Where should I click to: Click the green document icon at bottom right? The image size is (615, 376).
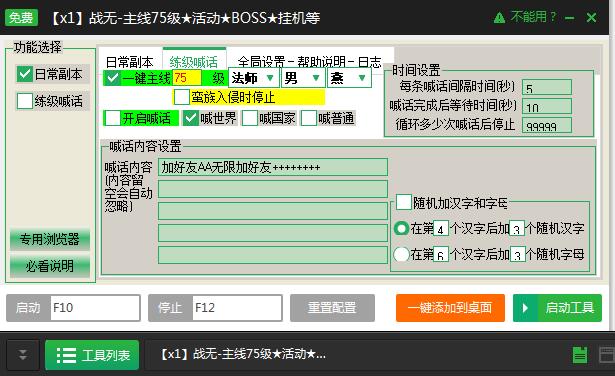pos(580,355)
